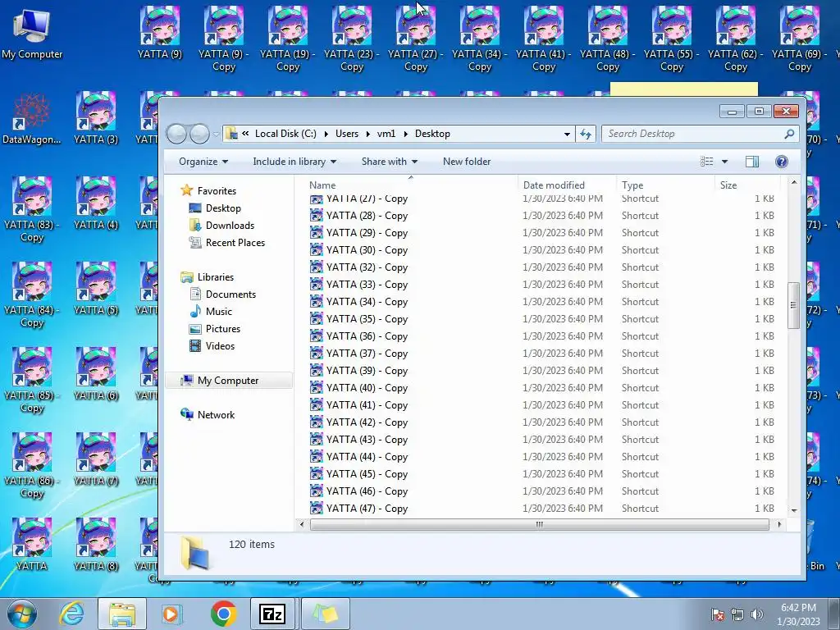Click the Explorer Back button

(x=177, y=134)
